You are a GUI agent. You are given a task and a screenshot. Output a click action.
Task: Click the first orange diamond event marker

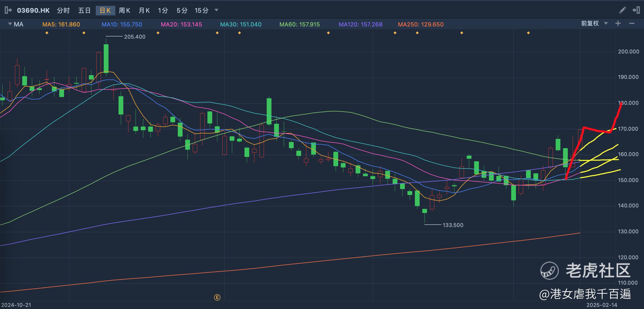[47, 33]
